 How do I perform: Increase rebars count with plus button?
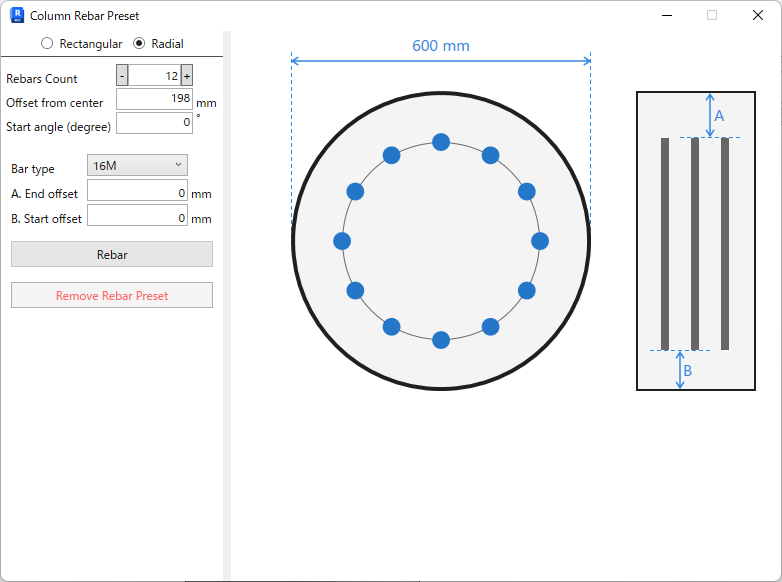[x=187, y=76]
